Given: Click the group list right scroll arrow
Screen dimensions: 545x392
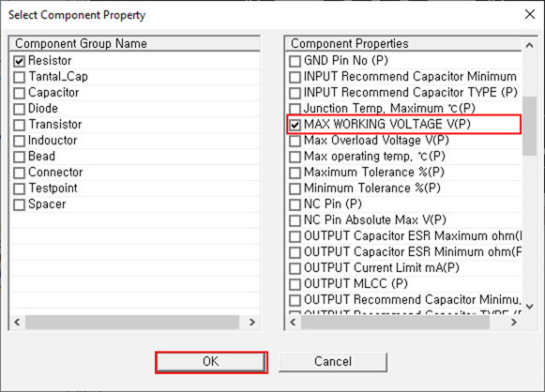Looking at the screenshot, I should tap(252, 323).
